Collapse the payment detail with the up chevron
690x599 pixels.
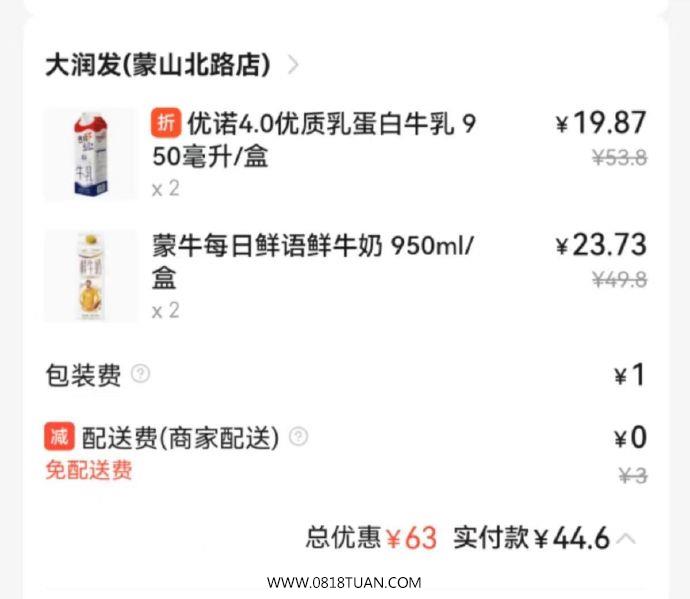click(626, 538)
